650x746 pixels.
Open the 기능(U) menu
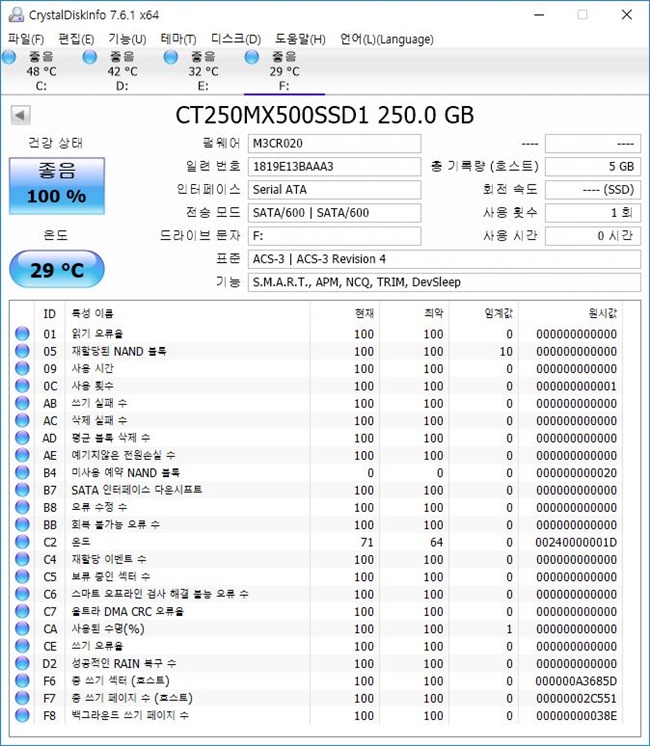click(127, 39)
